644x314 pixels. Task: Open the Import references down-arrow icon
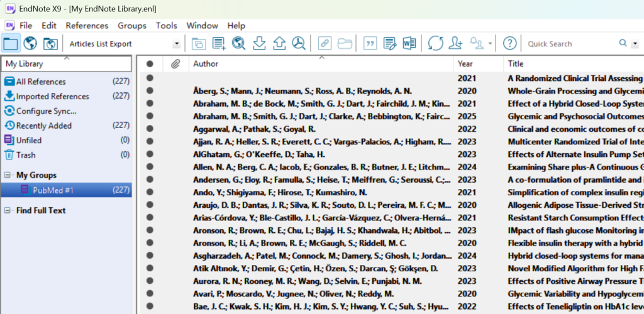[x=258, y=43]
